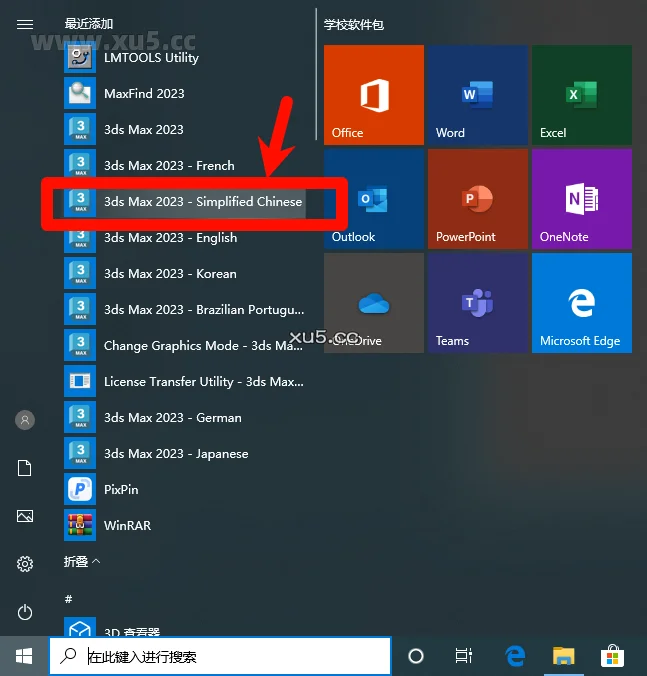Launch the Teams tile
This screenshot has width=647, height=676.
(477, 303)
